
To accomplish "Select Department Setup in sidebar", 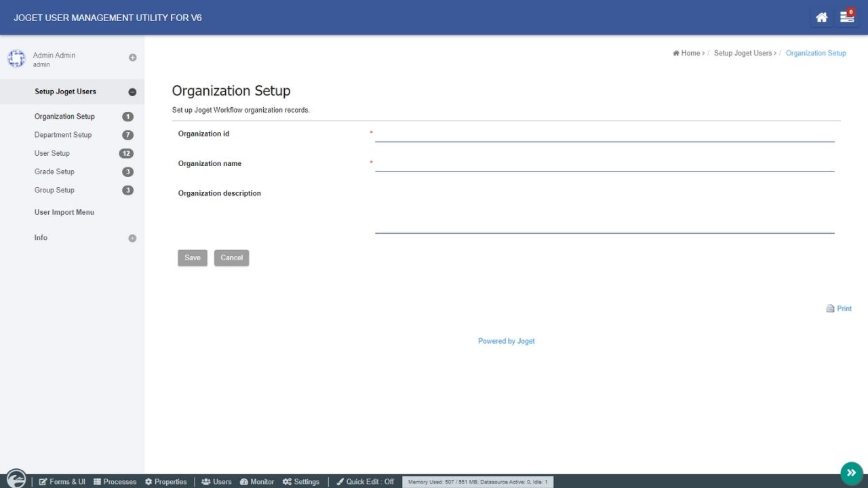I will (63, 135).
